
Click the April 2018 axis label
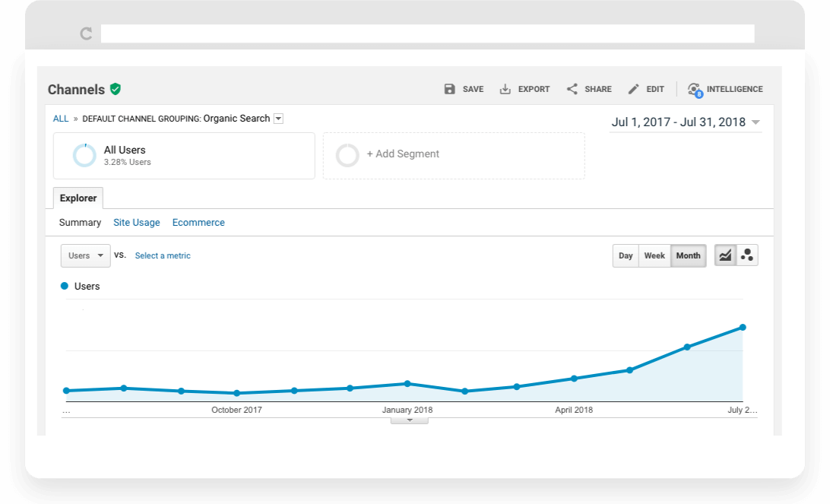click(574, 410)
